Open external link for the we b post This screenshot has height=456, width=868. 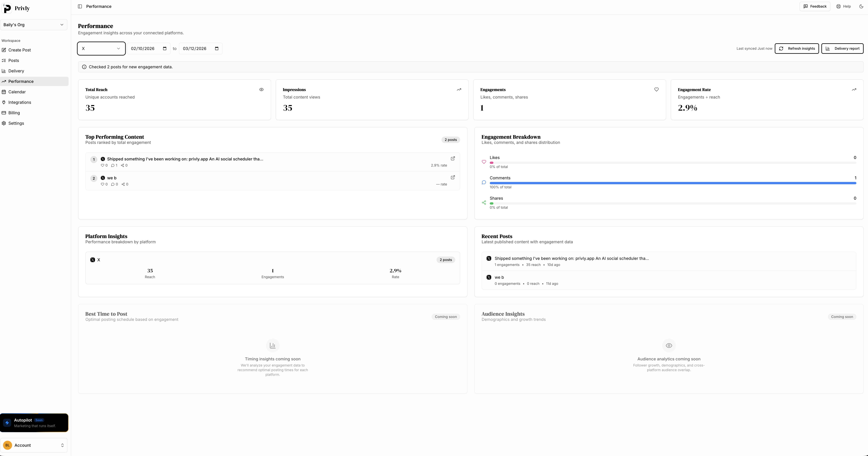tap(453, 177)
